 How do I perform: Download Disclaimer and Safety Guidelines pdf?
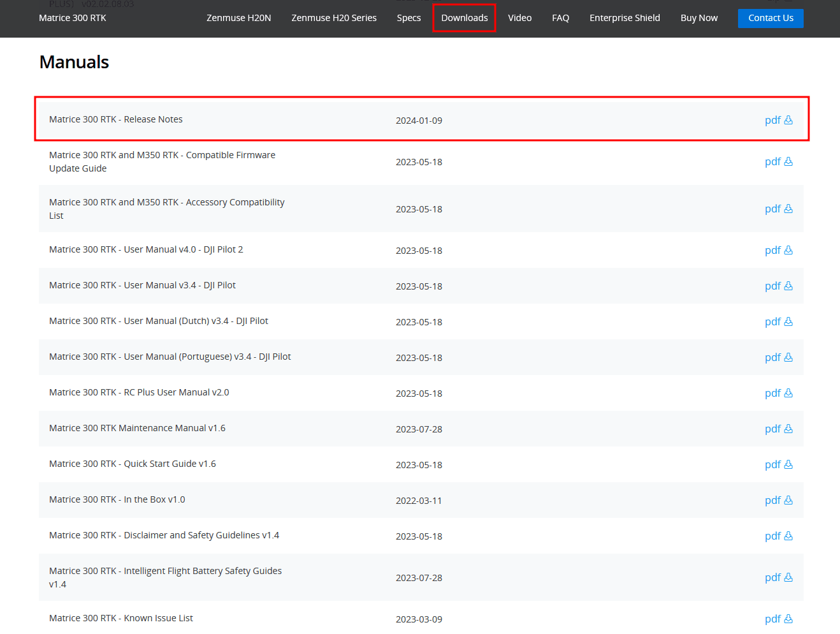(778, 536)
